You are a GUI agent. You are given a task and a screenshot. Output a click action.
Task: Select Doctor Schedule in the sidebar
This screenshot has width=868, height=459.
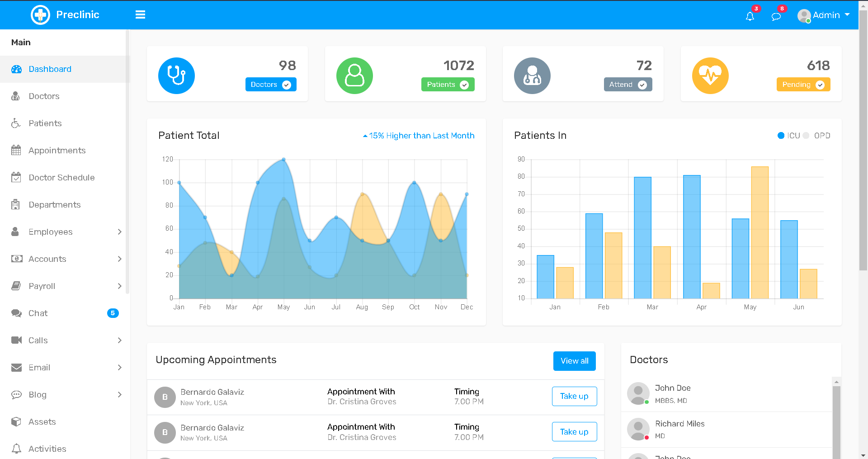pos(61,178)
